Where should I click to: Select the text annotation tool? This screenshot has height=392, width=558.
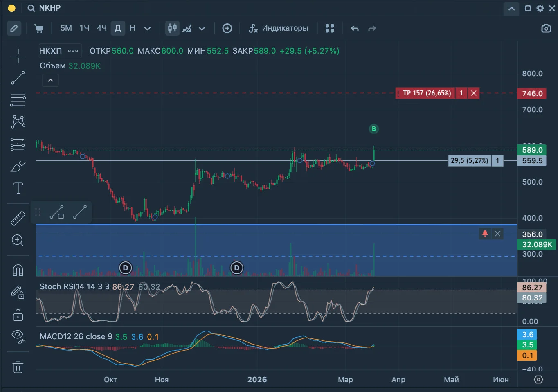pyautogui.click(x=18, y=188)
